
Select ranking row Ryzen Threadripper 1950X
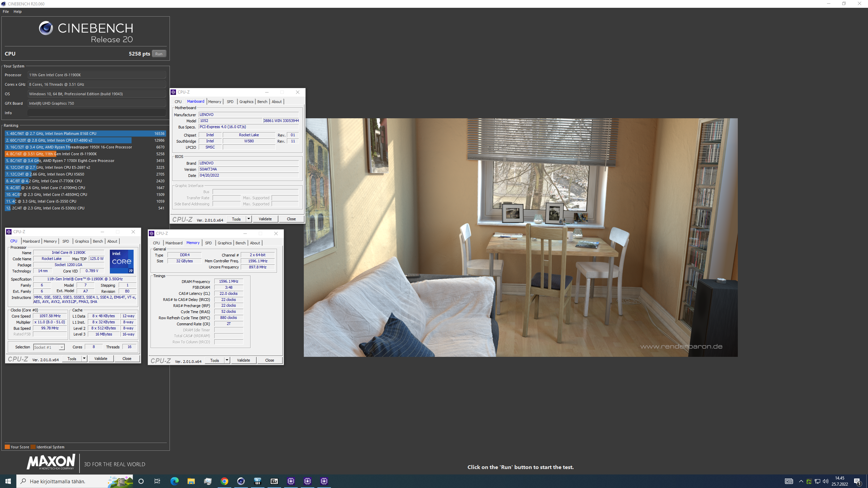tap(85, 147)
